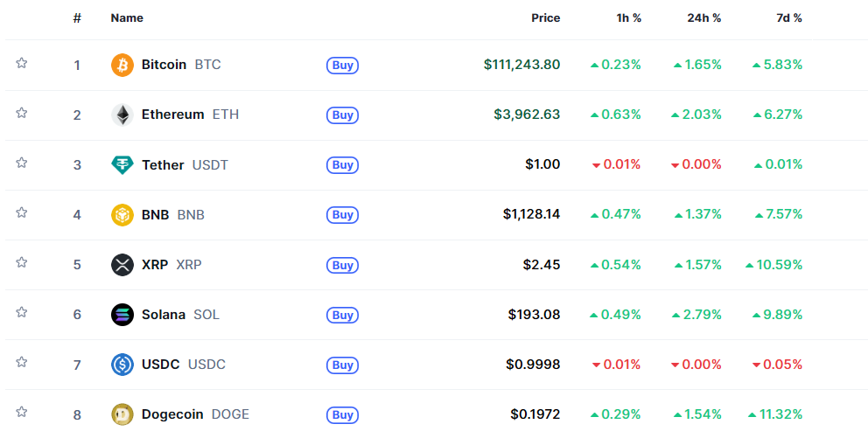Sort by the 24h % column header
This screenshot has height=438, width=868.
[703, 17]
